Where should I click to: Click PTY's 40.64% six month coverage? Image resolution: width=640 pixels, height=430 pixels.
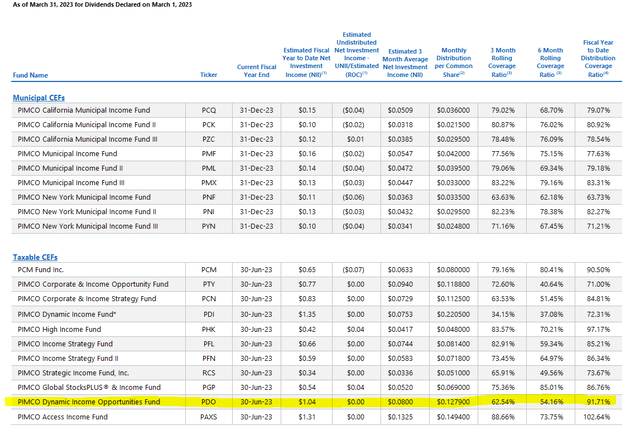[x=551, y=284]
